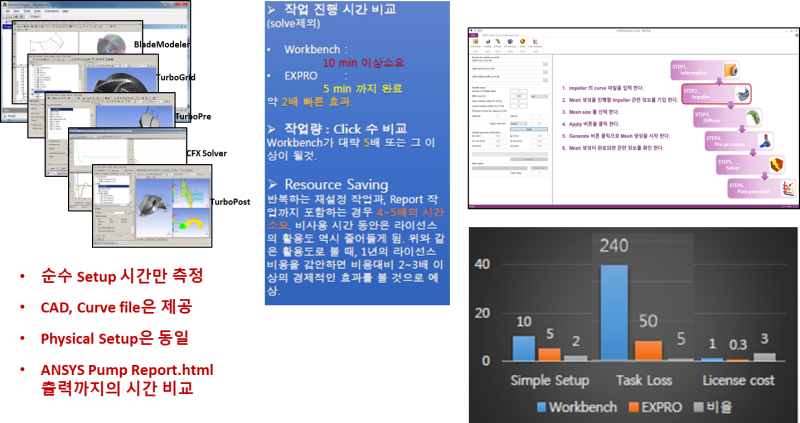
Task: Click the back arrow in EXPRO title bar
Action: pos(471,31)
